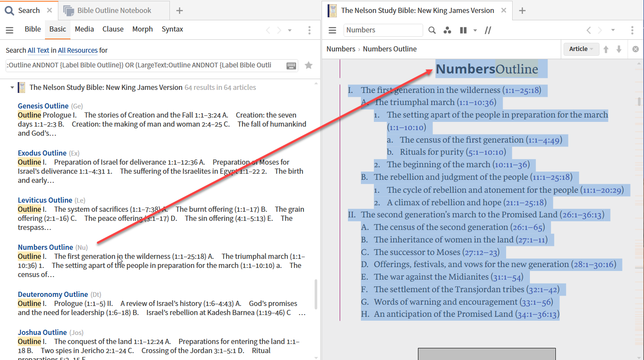
Task: Go forward in search history
Action: click(x=279, y=30)
